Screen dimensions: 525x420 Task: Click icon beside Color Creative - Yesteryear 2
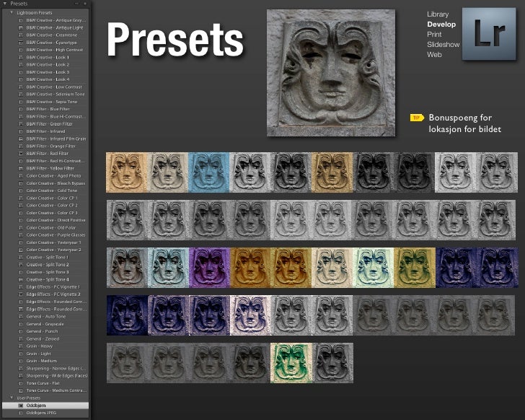pos(21,250)
